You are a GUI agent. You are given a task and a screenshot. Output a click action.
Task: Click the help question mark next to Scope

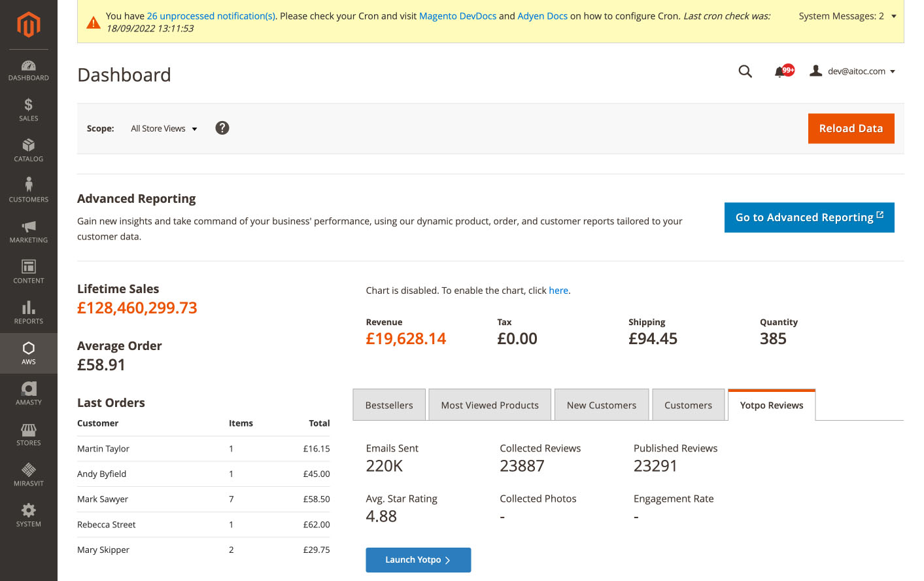point(222,128)
